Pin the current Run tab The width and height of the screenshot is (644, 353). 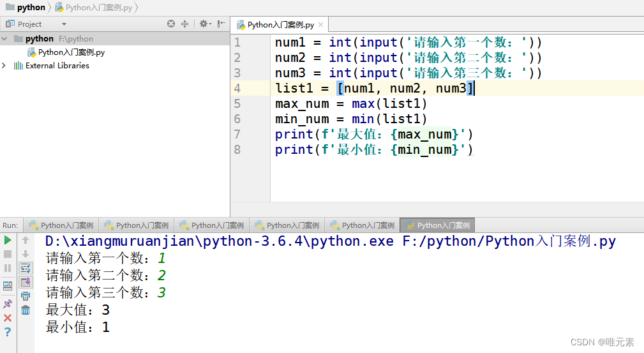click(x=8, y=303)
